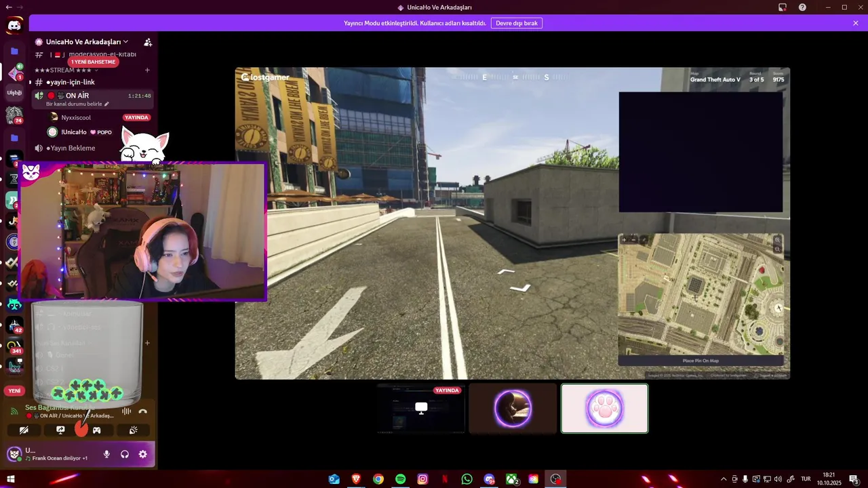This screenshot has height=488, width=868.
Task: Open User Settings gear icon
Action: click(x=142, y=454)
